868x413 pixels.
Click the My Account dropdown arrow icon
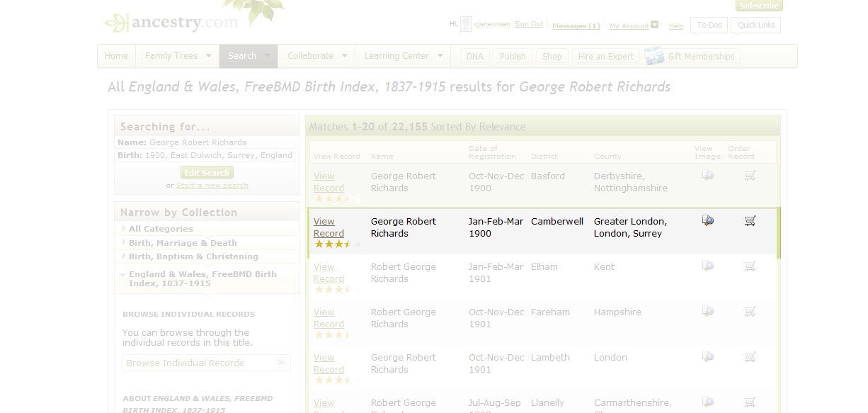coord(655,25)
